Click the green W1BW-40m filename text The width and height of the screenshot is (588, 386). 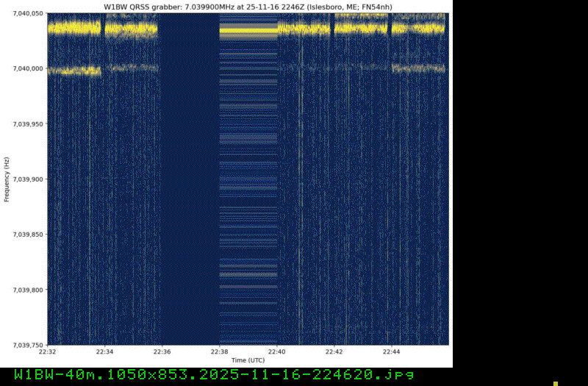pyautogui.click(x=214, y=376)
